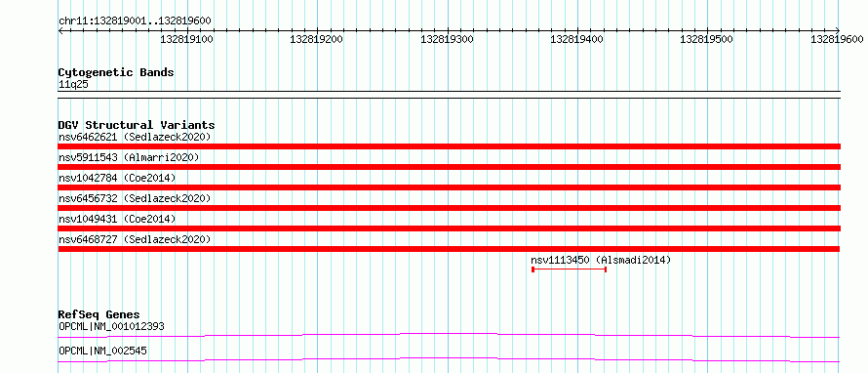This screenshot has height=373, width=868.
Task: Click ruler position 132819500
Action: [x=707, y=39]
